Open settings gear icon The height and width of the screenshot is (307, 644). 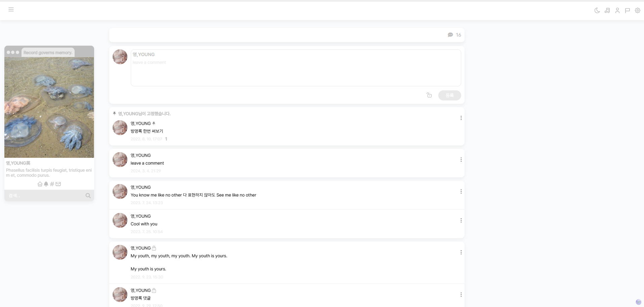[637, 10]
